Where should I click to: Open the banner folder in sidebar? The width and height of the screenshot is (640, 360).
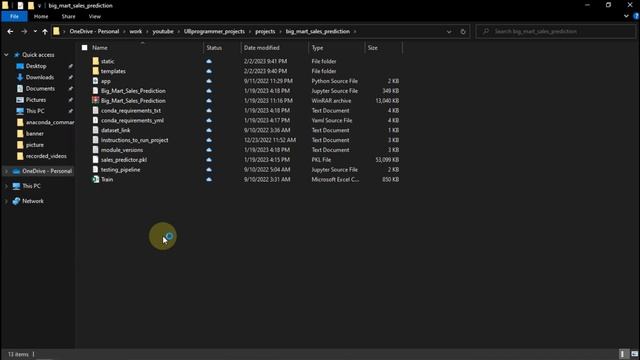click(35, 133)
